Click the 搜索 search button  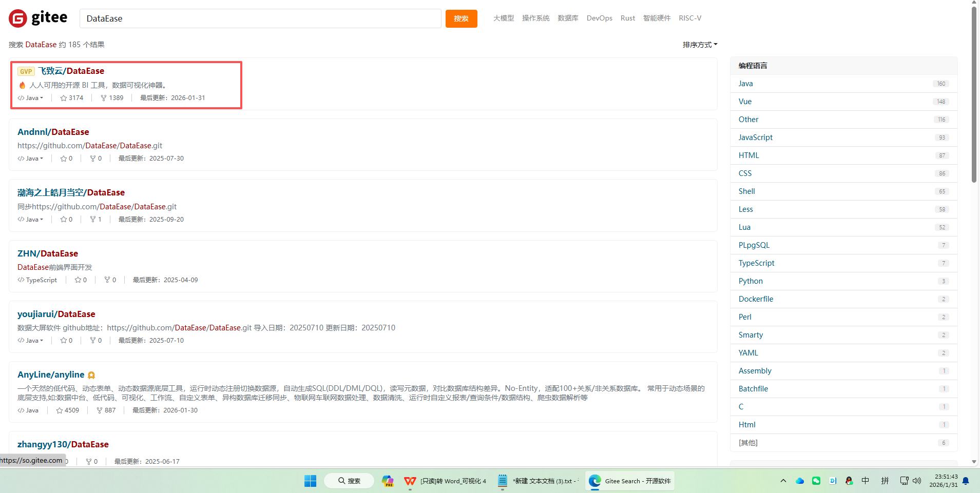coord(460,18)
